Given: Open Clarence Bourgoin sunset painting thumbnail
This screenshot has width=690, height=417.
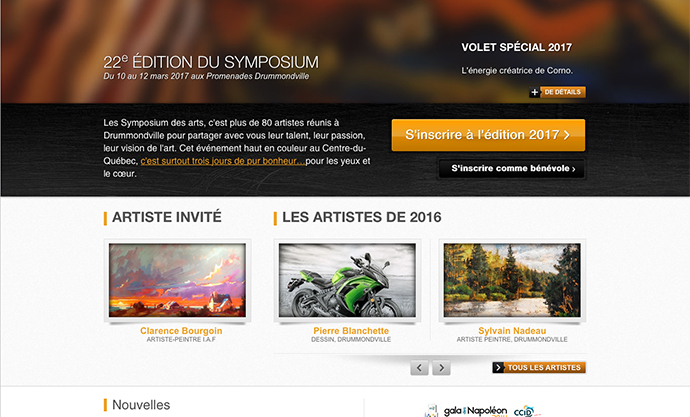Looking at the screenshot, I should 177,280.
